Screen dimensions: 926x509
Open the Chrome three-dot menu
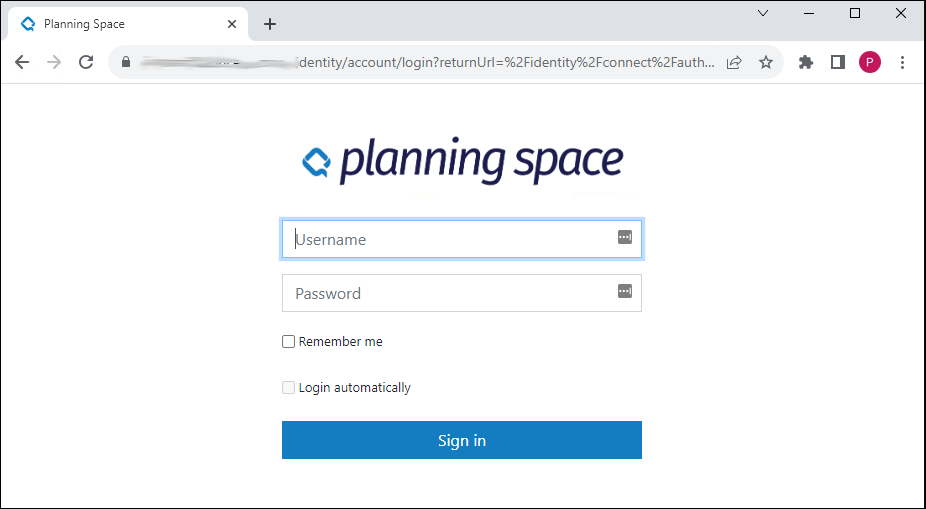pos(903,62)
